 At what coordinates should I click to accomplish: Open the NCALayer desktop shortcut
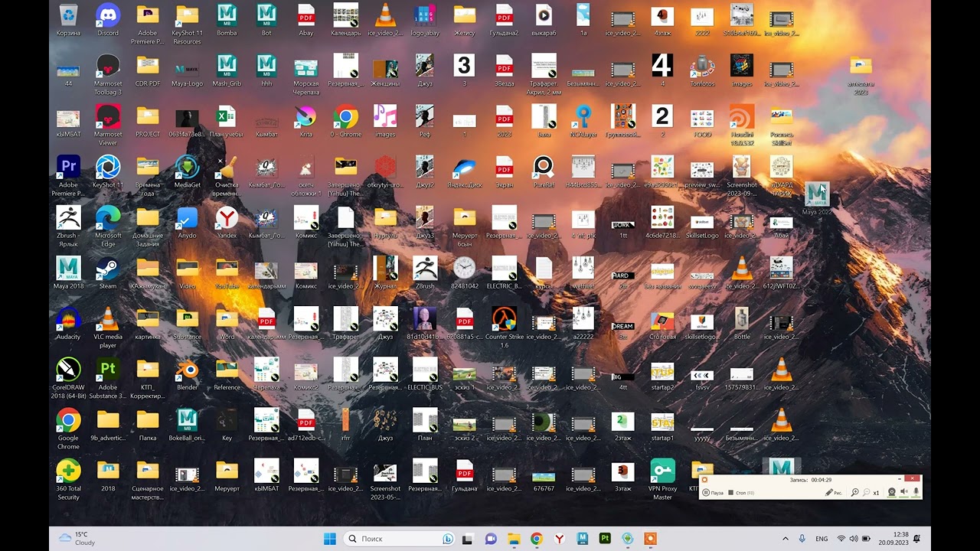(x=583, y=122)
